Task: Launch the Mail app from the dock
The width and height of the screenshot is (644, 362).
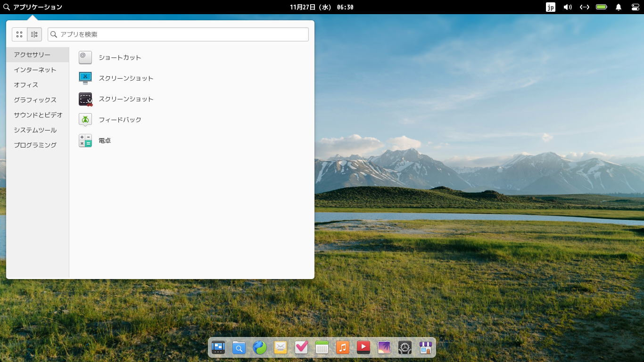Action: pyautogui.click(x=281, y=347)
